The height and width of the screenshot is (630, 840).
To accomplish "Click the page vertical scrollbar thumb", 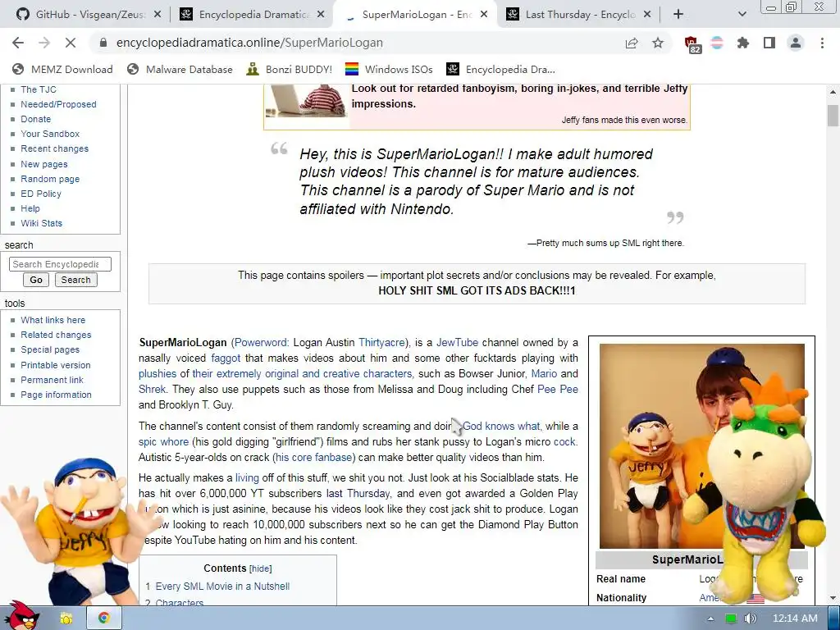I will (833, 115).
